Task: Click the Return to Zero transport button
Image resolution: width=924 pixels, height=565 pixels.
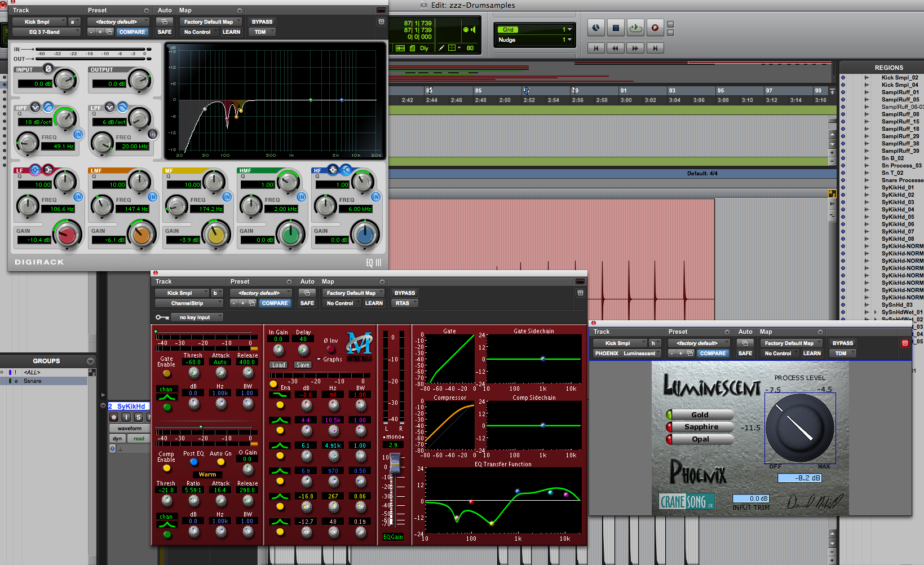Action: (x=596, y=48)
